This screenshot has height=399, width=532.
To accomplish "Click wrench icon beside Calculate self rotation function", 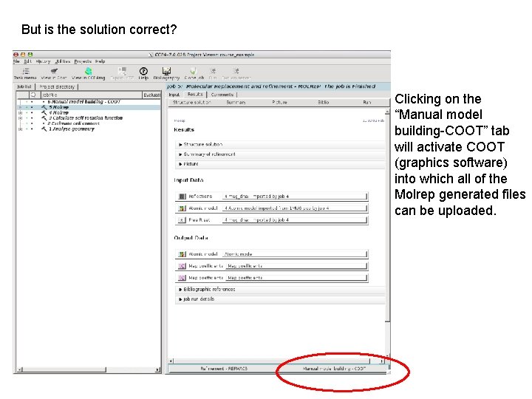I will pyautogui.click(x=44, y=118).
